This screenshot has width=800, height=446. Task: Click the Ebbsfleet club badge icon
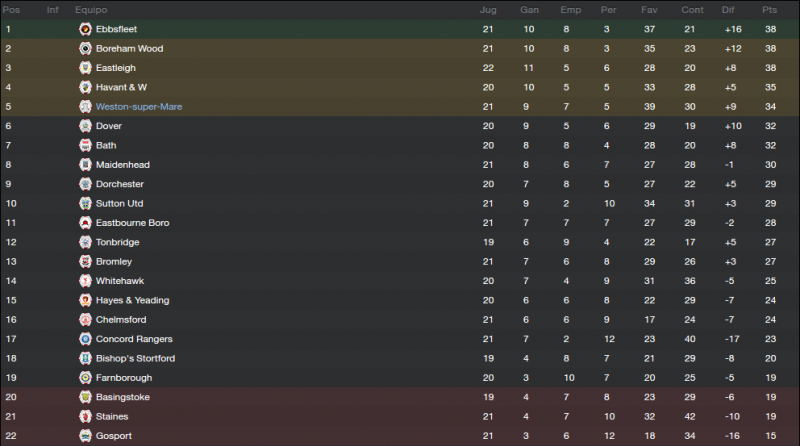pyautogui.click(x=85, y=29)
